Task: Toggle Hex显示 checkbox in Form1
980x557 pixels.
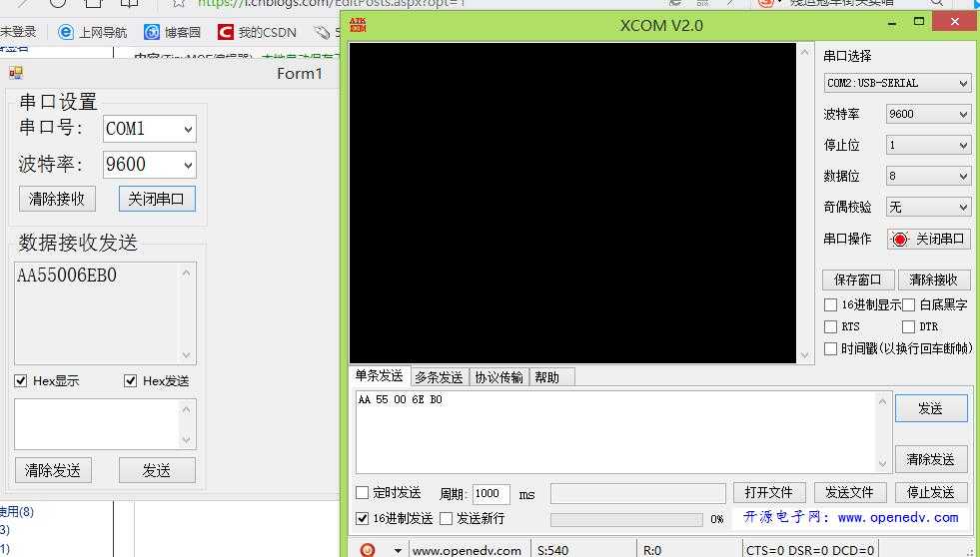Action: (21, 381)
